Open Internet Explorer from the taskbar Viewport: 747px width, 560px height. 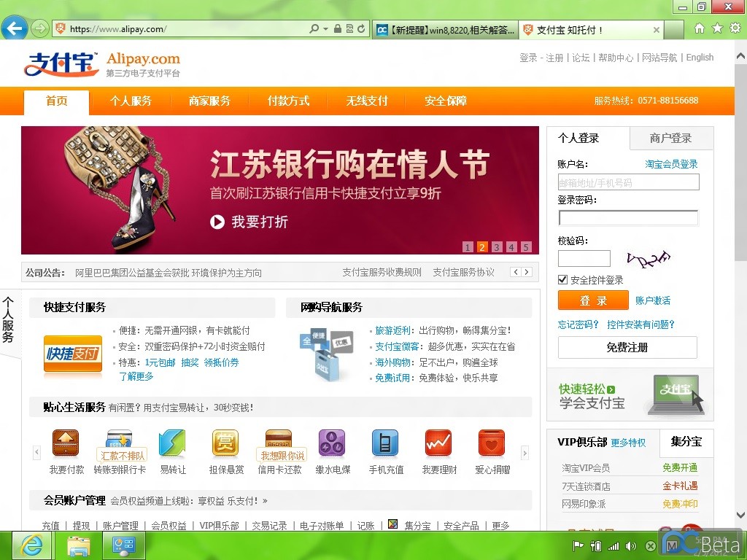point(31,545)
